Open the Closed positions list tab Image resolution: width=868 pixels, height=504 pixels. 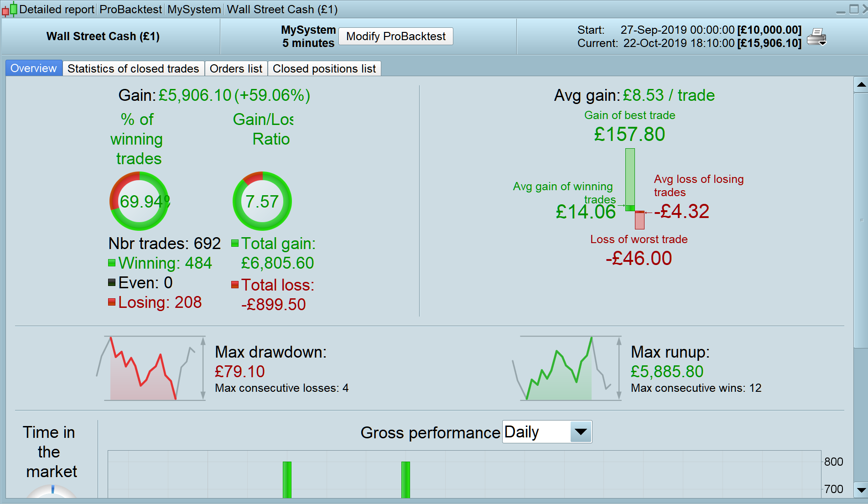pyautogui.click(x=324, y=68)
